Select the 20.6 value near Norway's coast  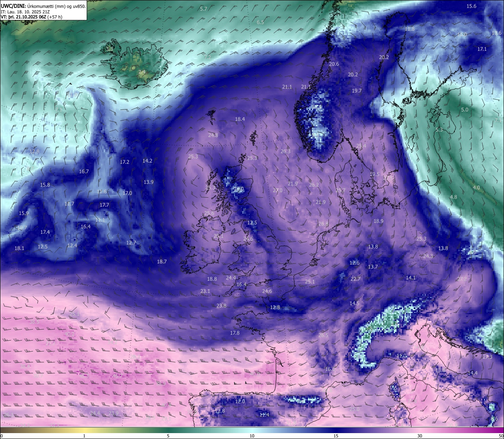coord(334,64)
